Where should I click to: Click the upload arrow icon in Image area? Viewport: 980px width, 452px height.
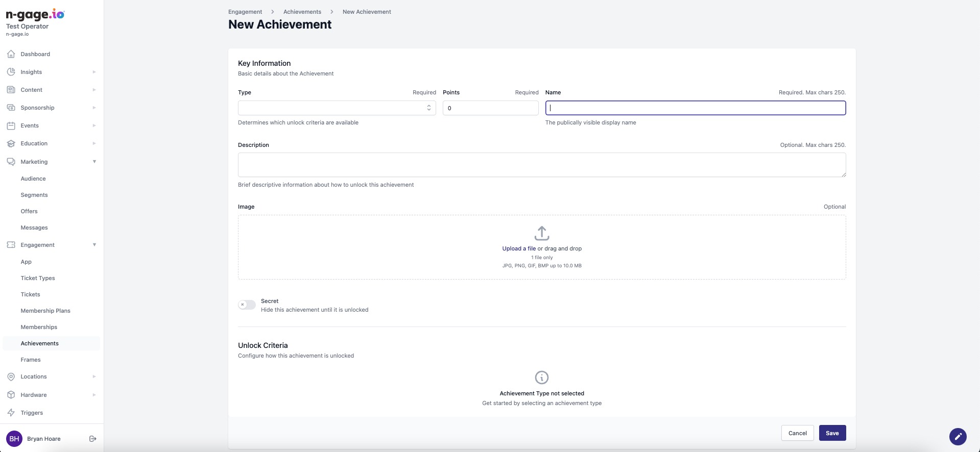[x=541, y=234]
